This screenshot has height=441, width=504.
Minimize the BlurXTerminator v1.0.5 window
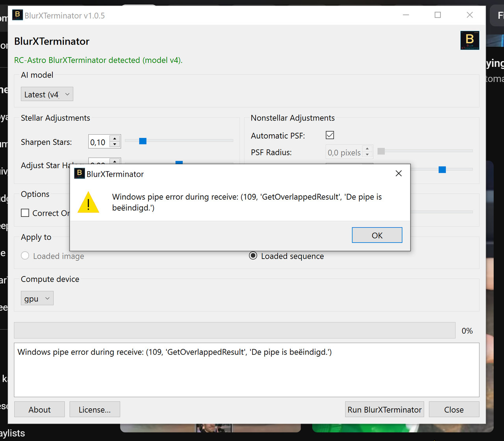click(x=406, y=15)
